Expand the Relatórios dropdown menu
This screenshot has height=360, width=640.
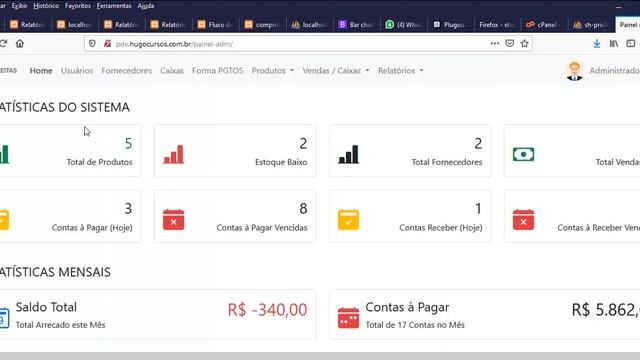coord(400,71)
